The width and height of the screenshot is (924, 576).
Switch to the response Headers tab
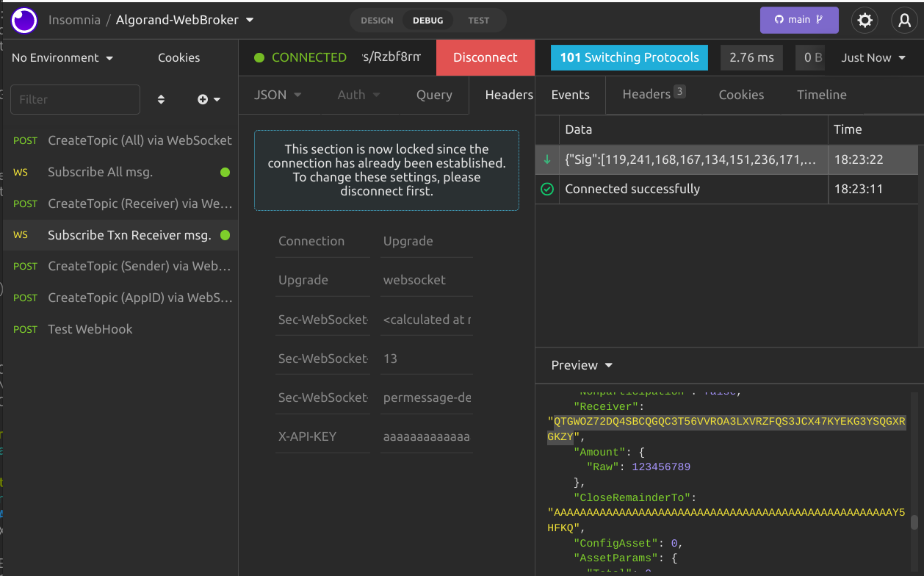(x=654, y=95)
